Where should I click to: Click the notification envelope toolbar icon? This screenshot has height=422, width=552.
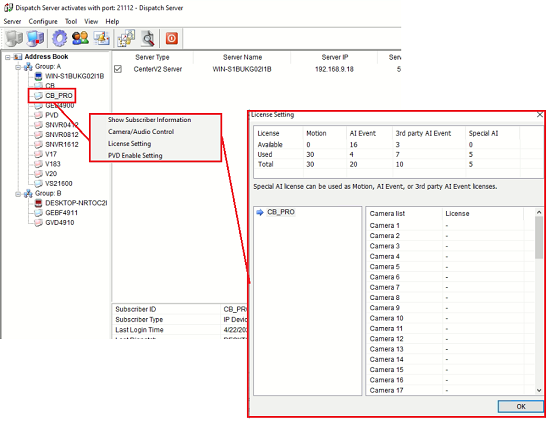point(101,38)
